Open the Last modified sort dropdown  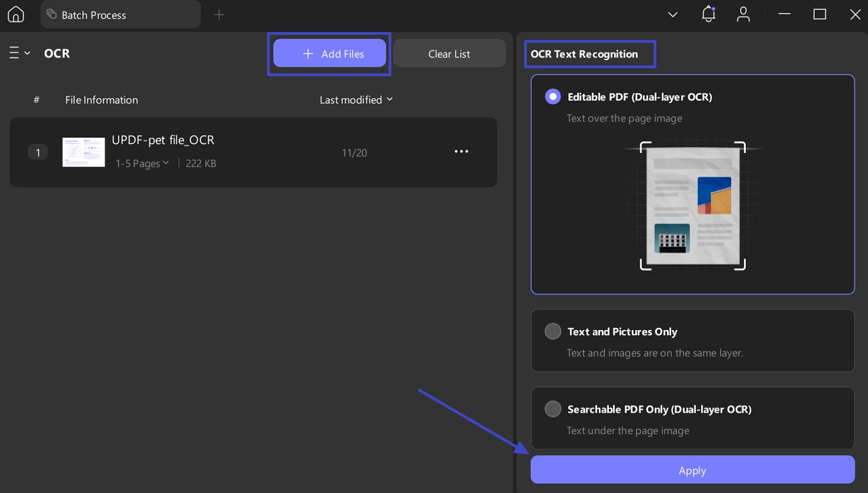357,100
